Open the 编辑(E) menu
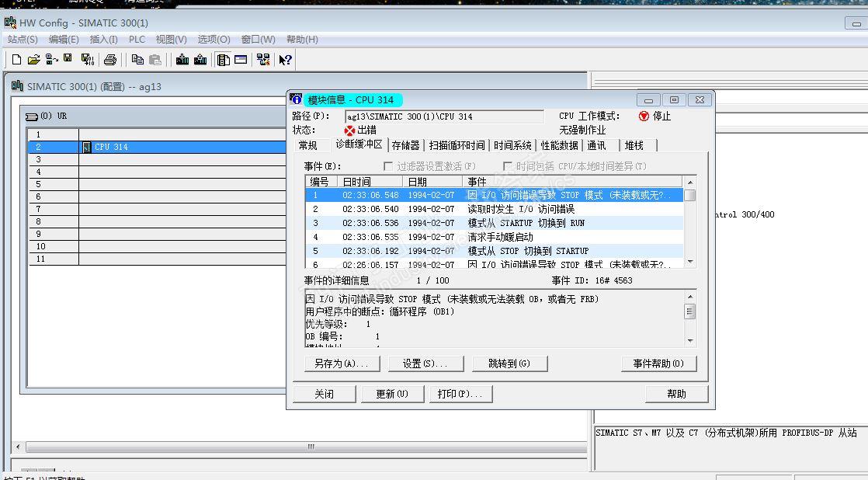The height and width of the screenshot is (480, 868). click(64, 40)
